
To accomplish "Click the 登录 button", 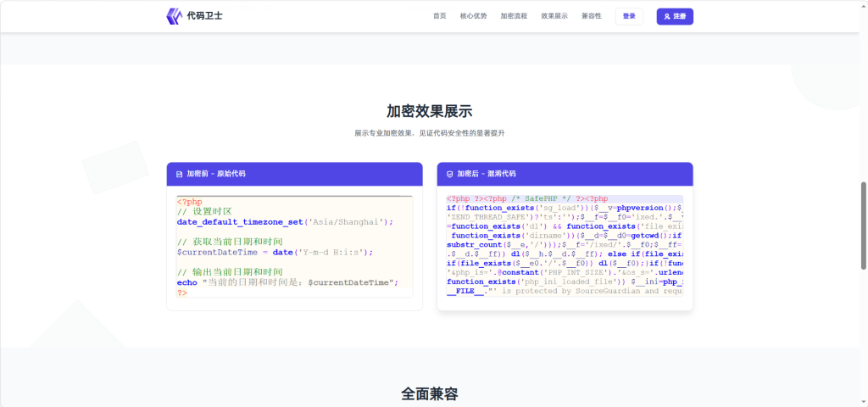I will pyautogui.click(x=629, y=16).
